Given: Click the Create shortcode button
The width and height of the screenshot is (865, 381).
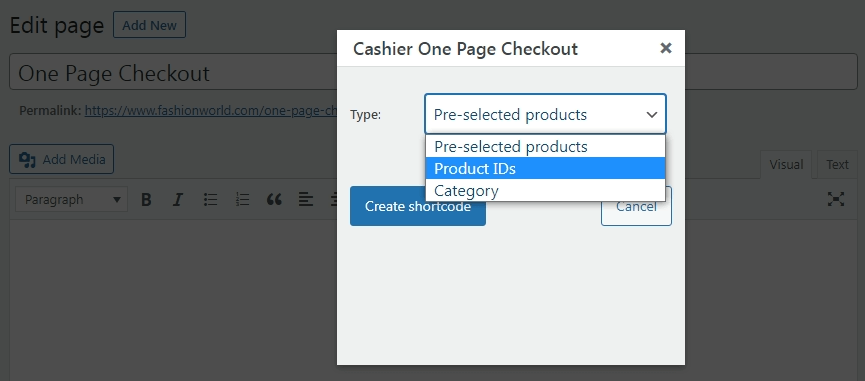Looking at the screenshot, I should pos(418,206).
